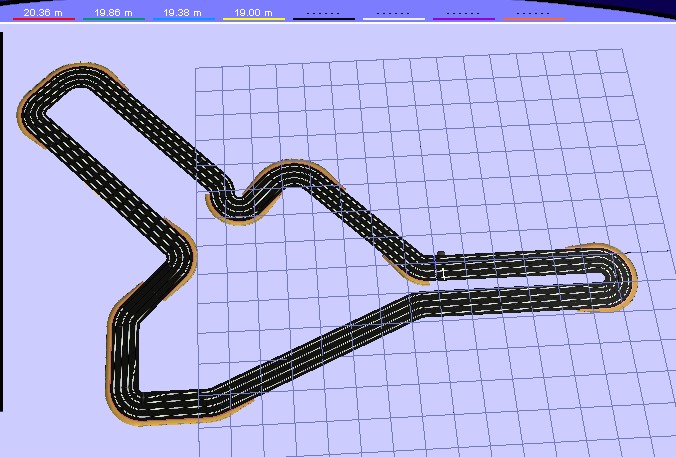
Task: Select the yellow lane 19.00 m label
Action: 253,14
